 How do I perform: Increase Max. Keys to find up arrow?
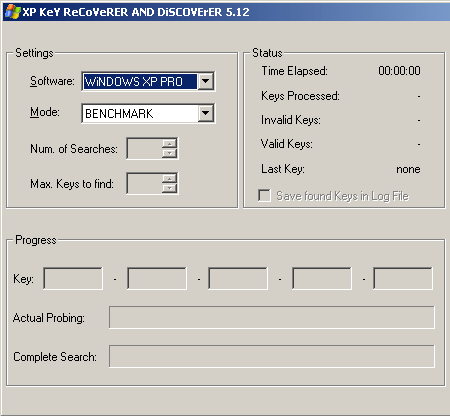coord(170,179)
